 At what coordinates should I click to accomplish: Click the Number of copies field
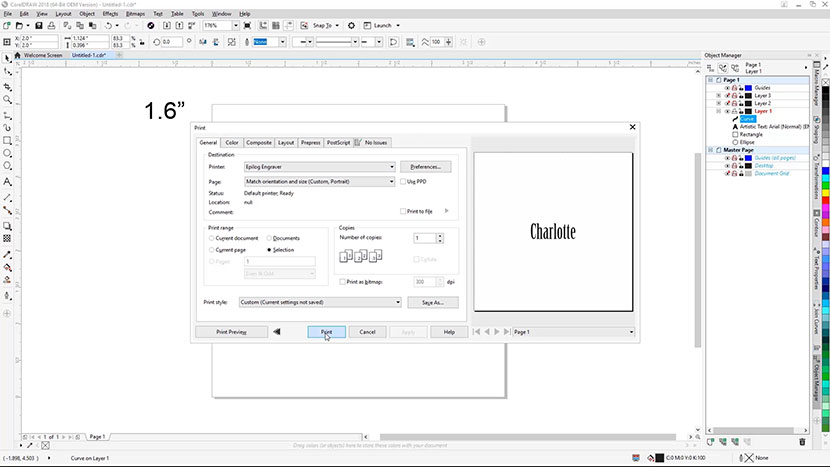coord(422,238)
